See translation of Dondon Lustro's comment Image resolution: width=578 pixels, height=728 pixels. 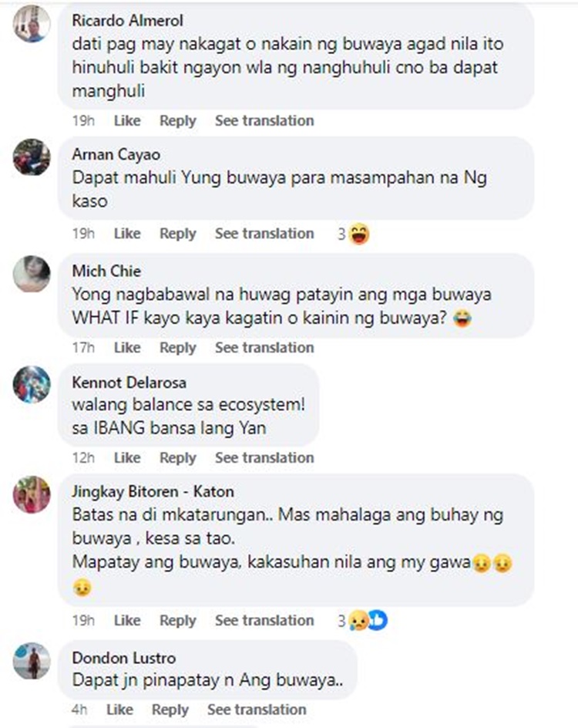tap(257, 709)
